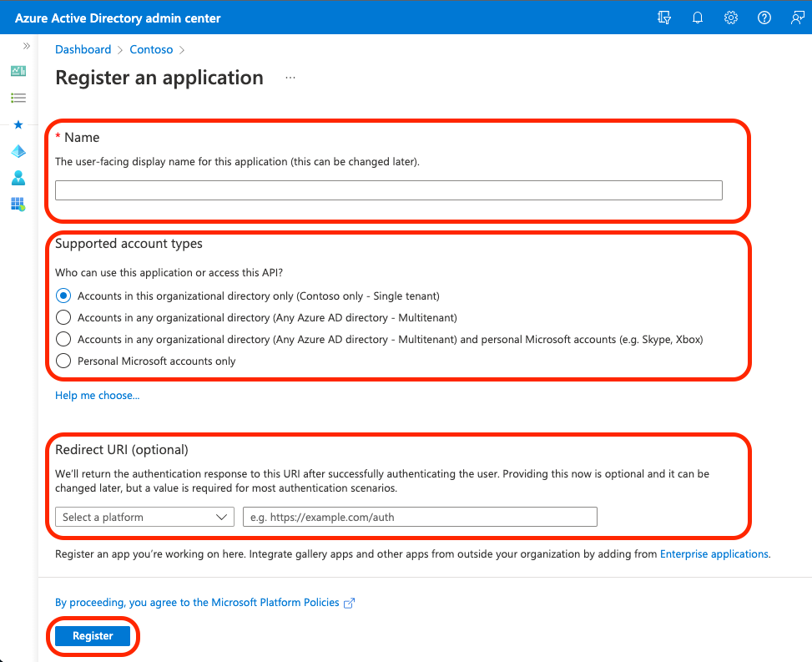This screenshot has height=662, width=812.
Task: Open the portal settings gear icon
Action: 730,17
